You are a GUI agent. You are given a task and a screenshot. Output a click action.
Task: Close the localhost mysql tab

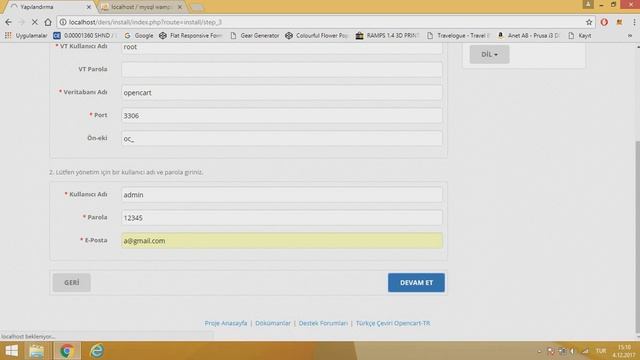click(180, 7)
